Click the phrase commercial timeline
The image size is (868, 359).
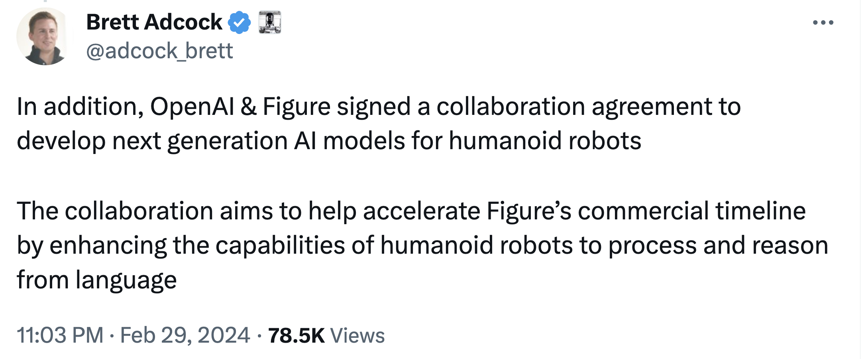tap(692, 211)
